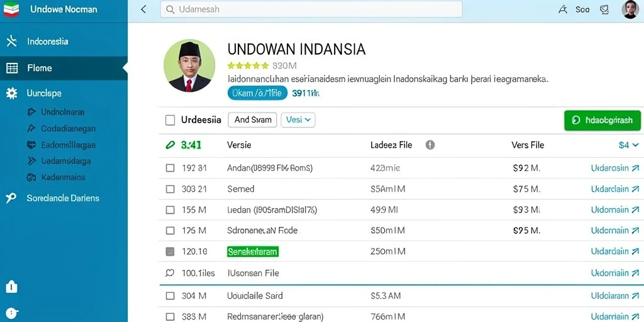Click the Uurclspe gear icon

[11, 93]
